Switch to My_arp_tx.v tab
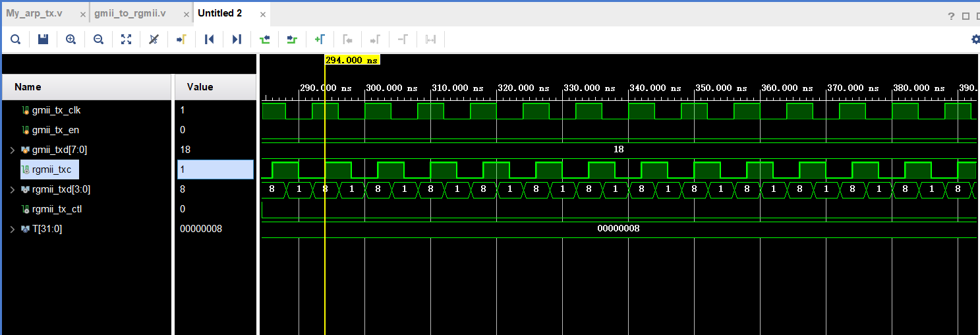 (34, 13)
